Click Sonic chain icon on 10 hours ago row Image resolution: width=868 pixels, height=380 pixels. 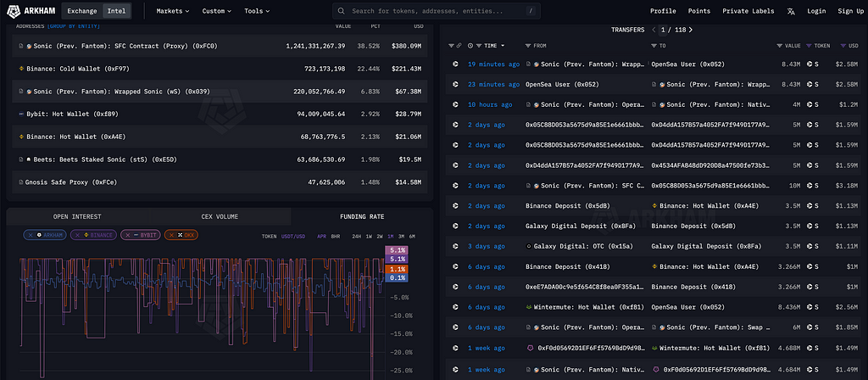(455, 104)
